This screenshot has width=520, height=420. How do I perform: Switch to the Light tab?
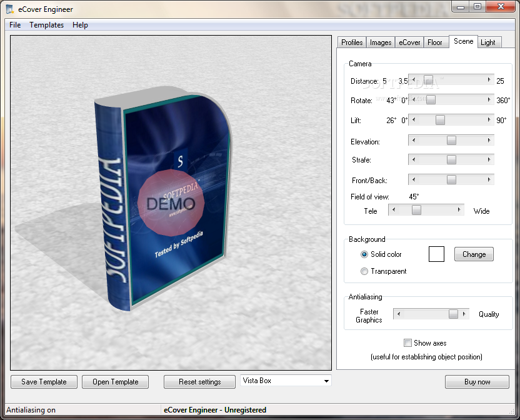click(x=488, y=42)
